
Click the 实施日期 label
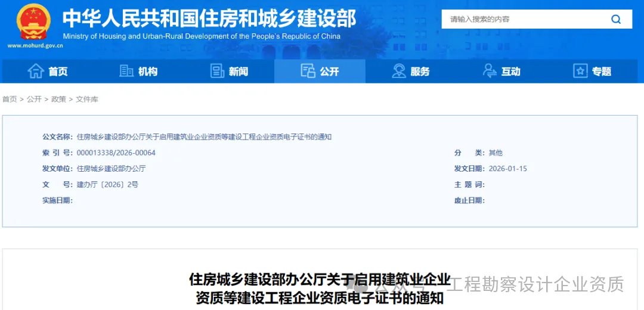point(57,200)
